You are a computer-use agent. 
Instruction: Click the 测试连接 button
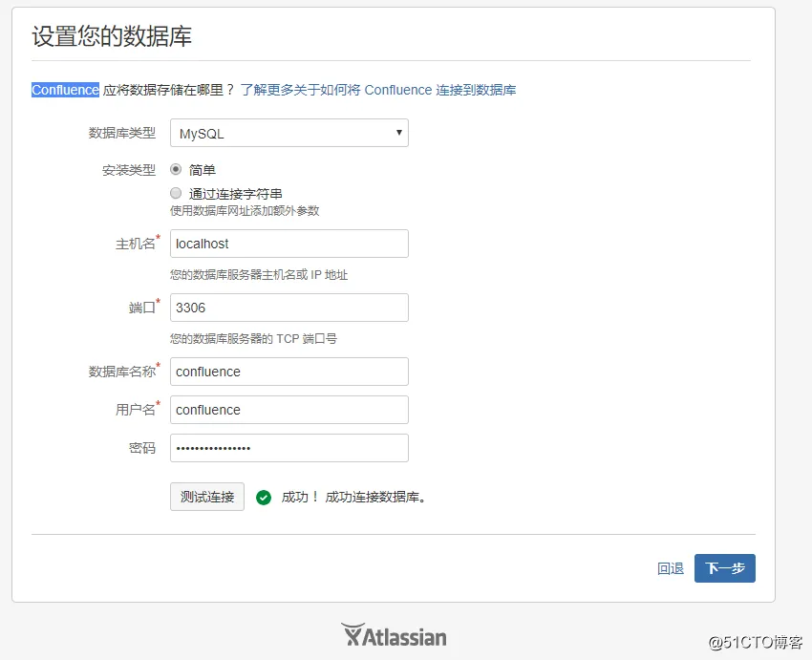point(206,497)
